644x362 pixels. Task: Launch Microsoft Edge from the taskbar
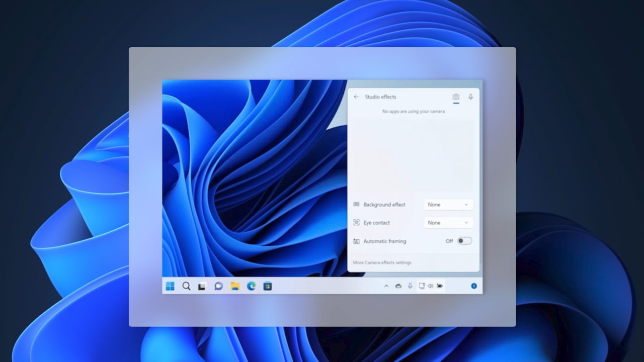tap(251, 286)
